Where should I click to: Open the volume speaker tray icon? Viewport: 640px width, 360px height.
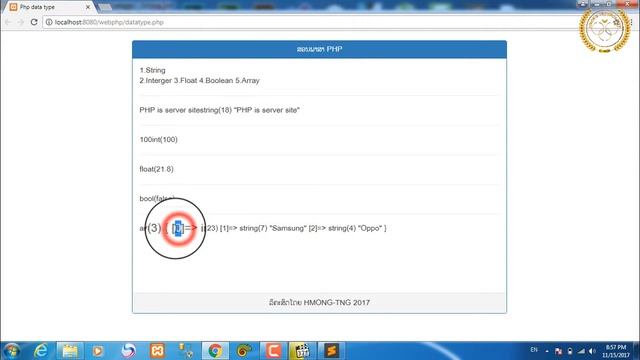tap(592, 351)
